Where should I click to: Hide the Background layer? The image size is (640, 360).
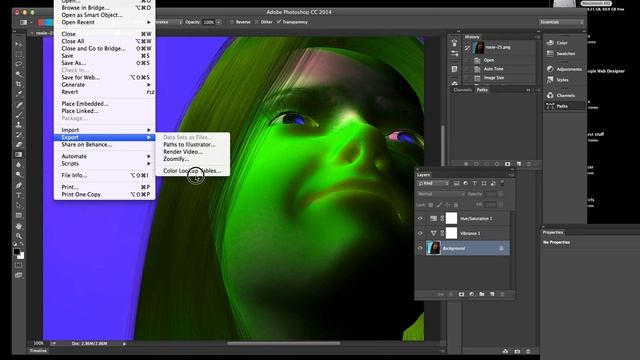coord(420,248)
